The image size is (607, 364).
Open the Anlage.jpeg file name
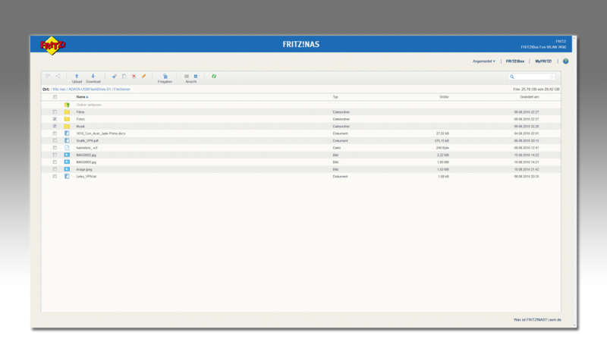(x=84, y=169)
